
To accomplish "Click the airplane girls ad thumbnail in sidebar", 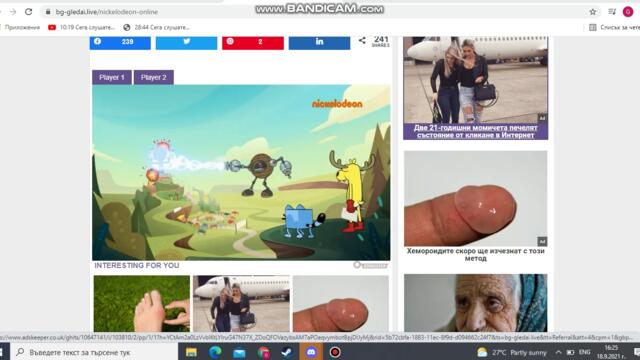I will tap(476, 80).
